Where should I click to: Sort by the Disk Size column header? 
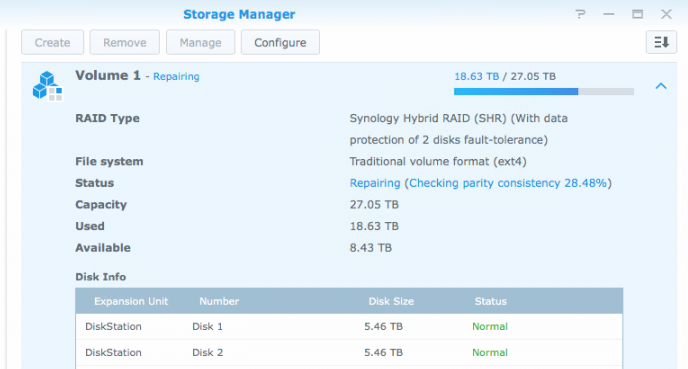(391, 301)
